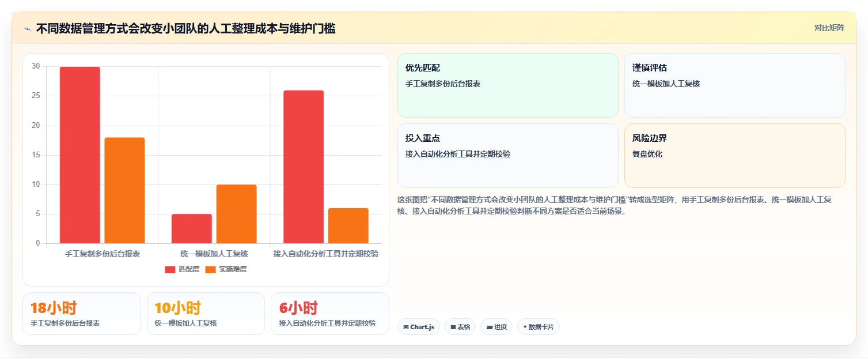Image resolution: width=868 pixels, height=358 pixels.
Task: Click the y-axis tick value 20
Action: (x=36, y=126)
